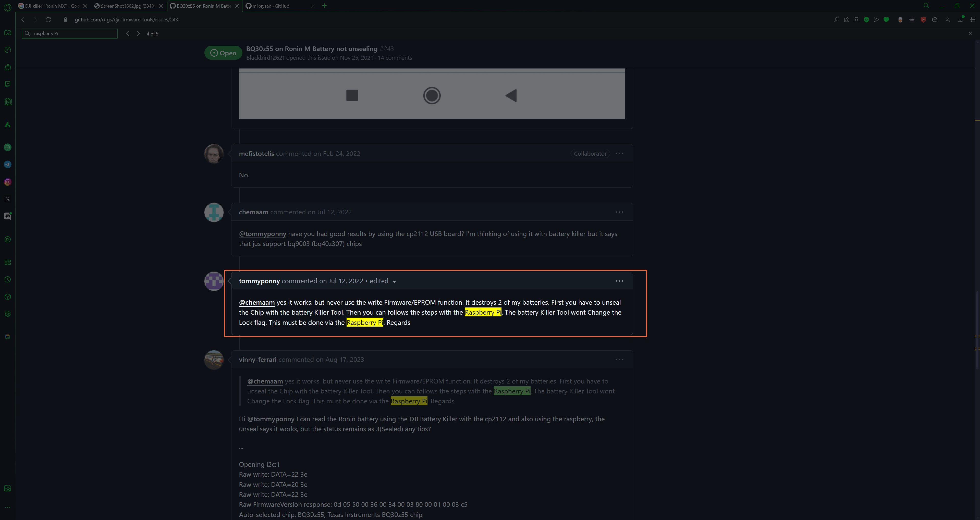The image size is (980, 520).
Task: Open WhatsApp messenger from the sidebar
Action: (x=8, y=147)
